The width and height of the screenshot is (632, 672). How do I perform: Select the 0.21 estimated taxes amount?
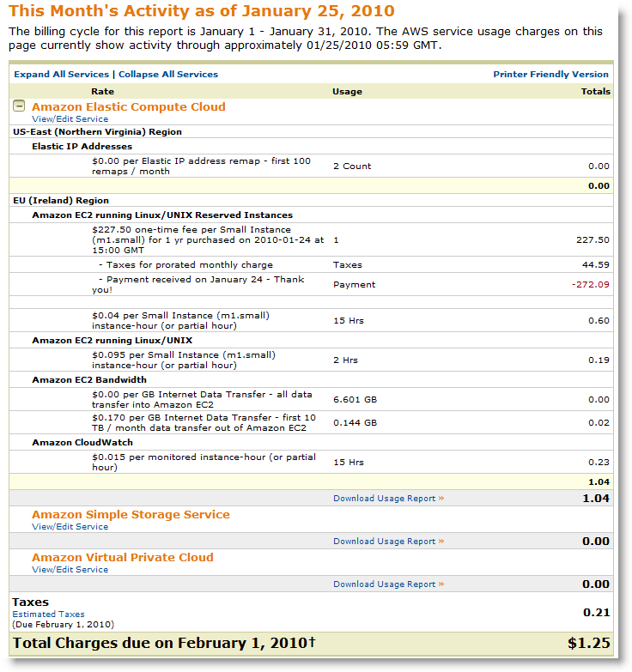pyautogui.click(x=597, y=612)
